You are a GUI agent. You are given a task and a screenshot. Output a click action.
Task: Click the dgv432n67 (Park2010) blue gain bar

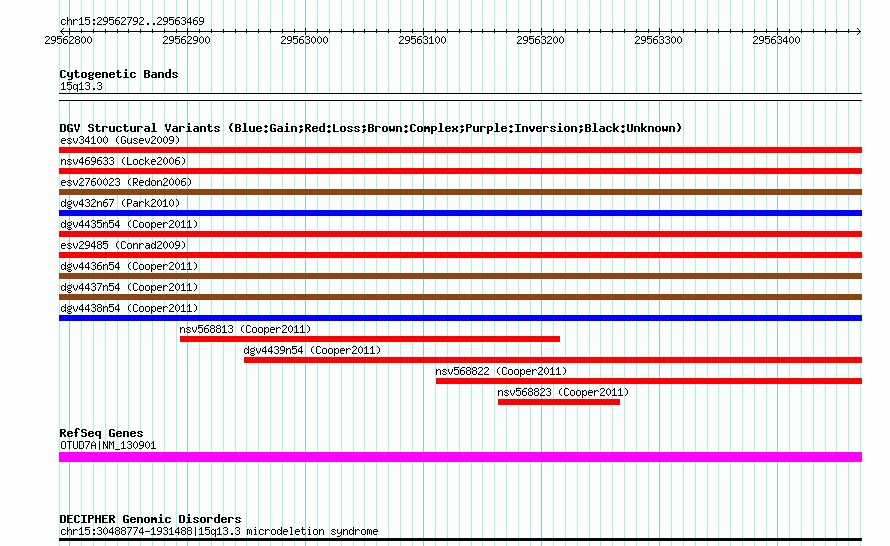[460, 213]
